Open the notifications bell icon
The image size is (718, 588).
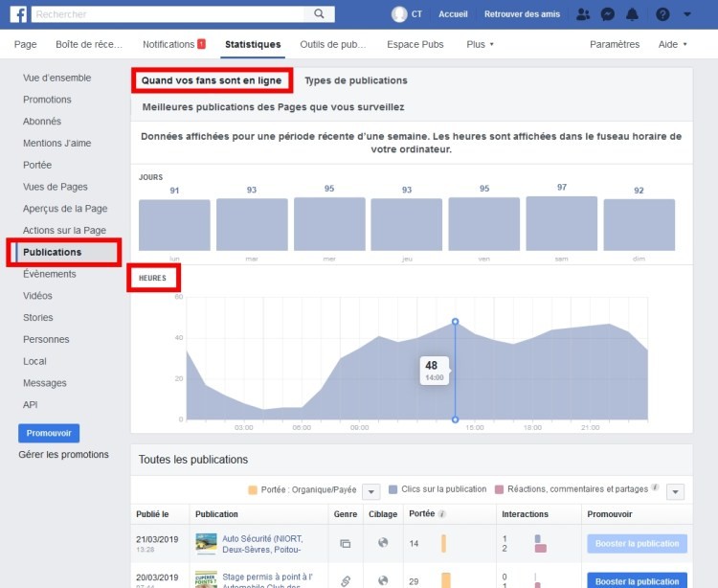[633, 14]
